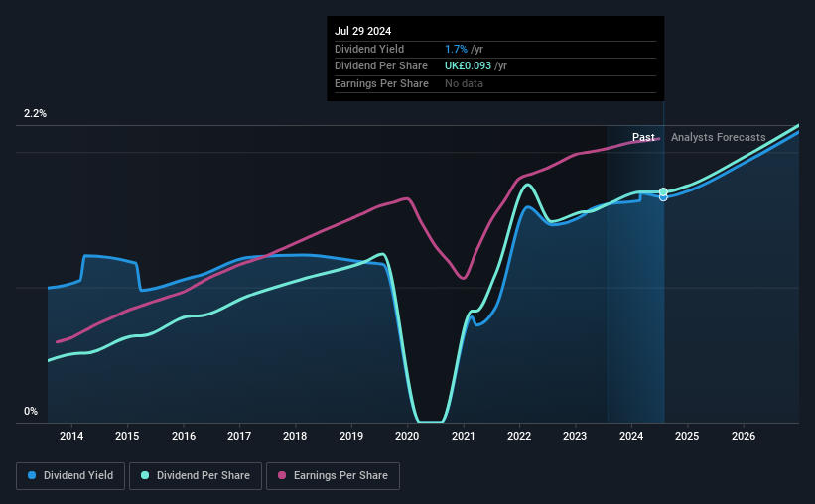Toggle the Dividend Yield legend button
Viewport: 815px width, 504px height.
(70, 476)
